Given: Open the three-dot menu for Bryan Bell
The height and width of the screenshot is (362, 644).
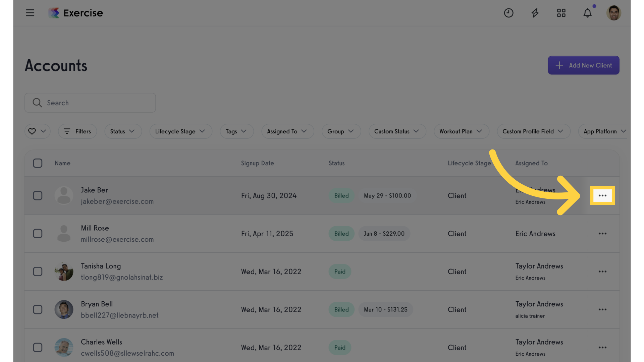Looking at the screenshot, I should 602,309.
